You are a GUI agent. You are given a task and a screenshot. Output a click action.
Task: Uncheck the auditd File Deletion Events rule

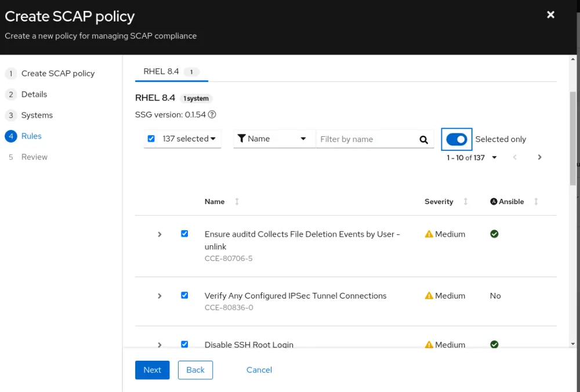tap(184, 234)
